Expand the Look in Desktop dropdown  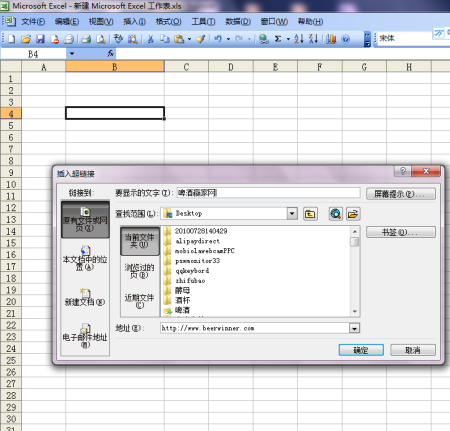pos(292,213)
